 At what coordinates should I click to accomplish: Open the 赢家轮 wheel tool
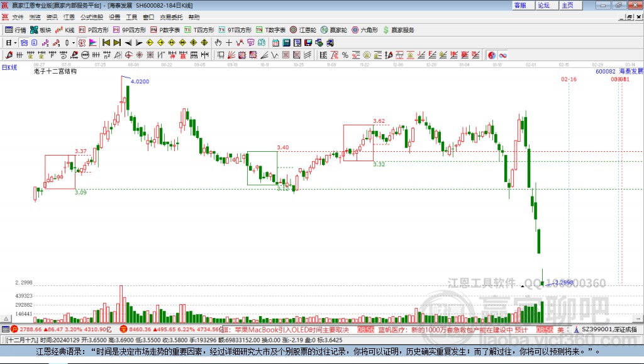[x=334, y=30]
